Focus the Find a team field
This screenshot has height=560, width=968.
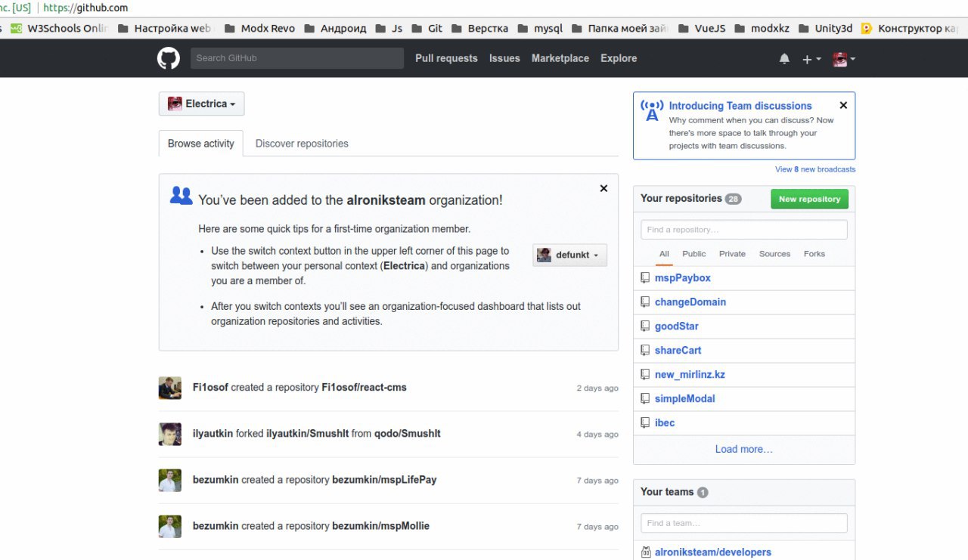pyautogui.click(x=744, y=523)
